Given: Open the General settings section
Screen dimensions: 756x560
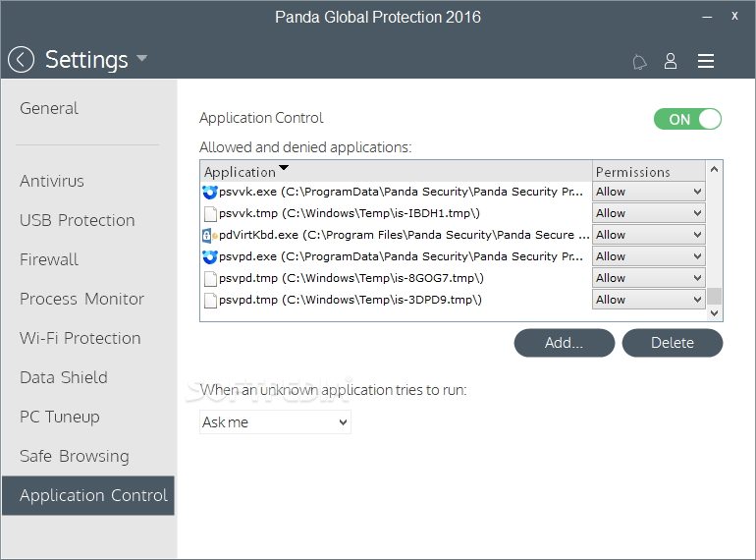Looking at the screenshot, I should pos(49,108).
